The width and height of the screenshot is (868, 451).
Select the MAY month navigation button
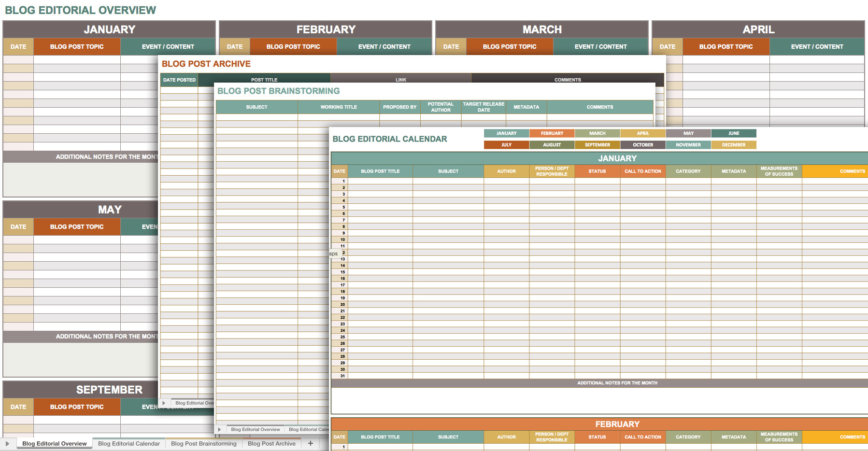688,133
